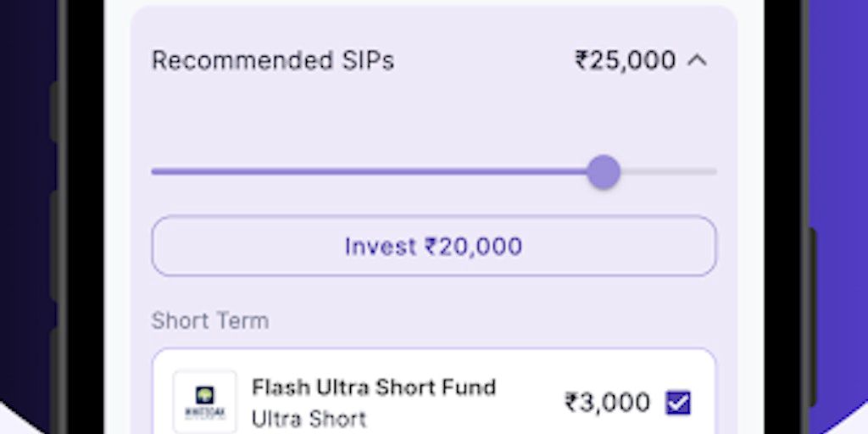Click the rupee symbol beside 25,000
The height and width of the screenshot is (434, 868).
(581, 61)
